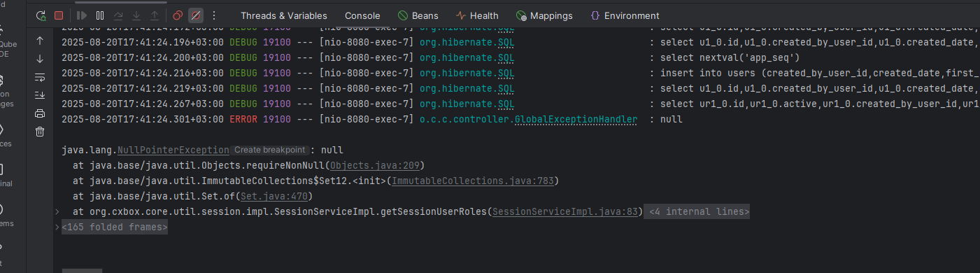Click SQL link in the 17:41:24.196 log row

[x=506, y=42]
